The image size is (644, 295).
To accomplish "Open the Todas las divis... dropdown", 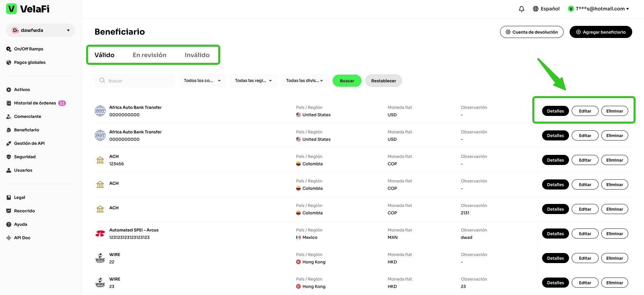I will (x=305, y=81).
